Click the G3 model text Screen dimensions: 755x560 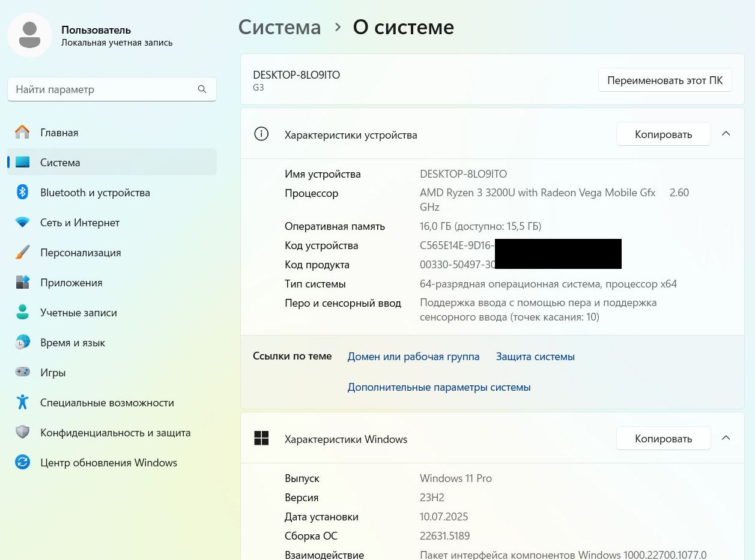point(258,88)
